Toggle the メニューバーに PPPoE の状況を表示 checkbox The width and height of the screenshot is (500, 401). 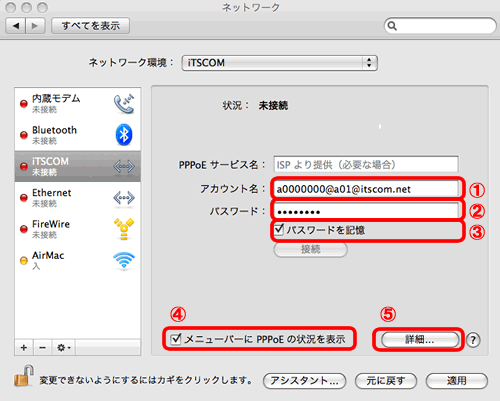click(x=175, y=339)
